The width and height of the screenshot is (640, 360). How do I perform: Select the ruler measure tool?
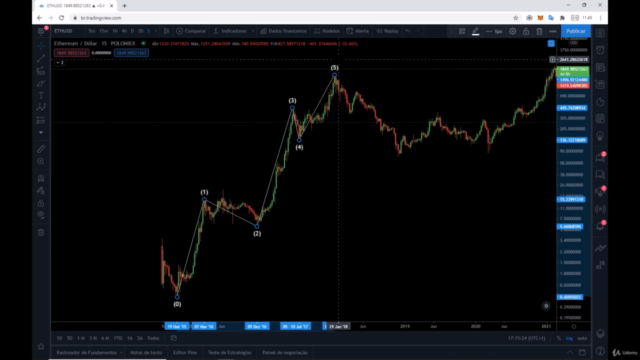pos(41,149)
